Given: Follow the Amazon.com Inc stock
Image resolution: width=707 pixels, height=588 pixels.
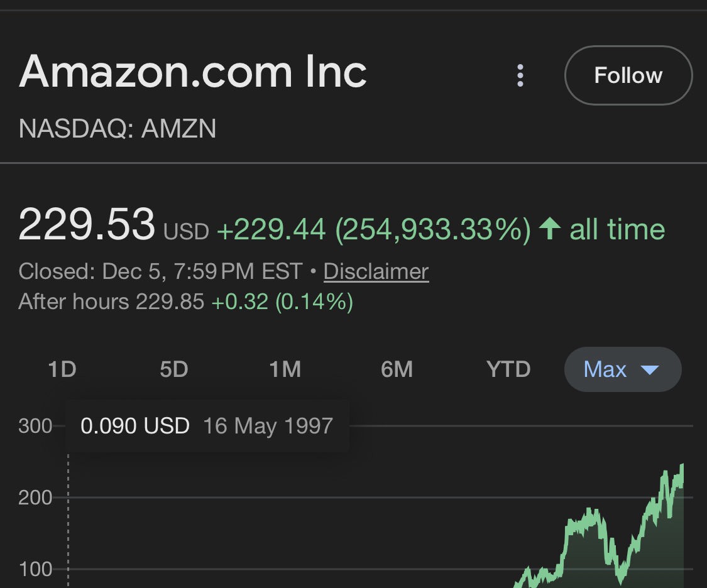Looking at the screenshot, I should coord(628,75).
